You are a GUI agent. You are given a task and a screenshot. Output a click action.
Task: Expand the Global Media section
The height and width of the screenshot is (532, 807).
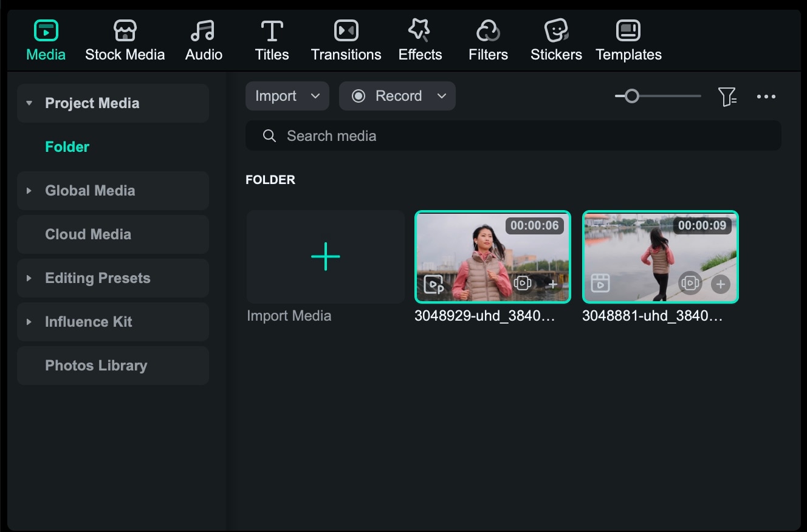pos(29,190)
